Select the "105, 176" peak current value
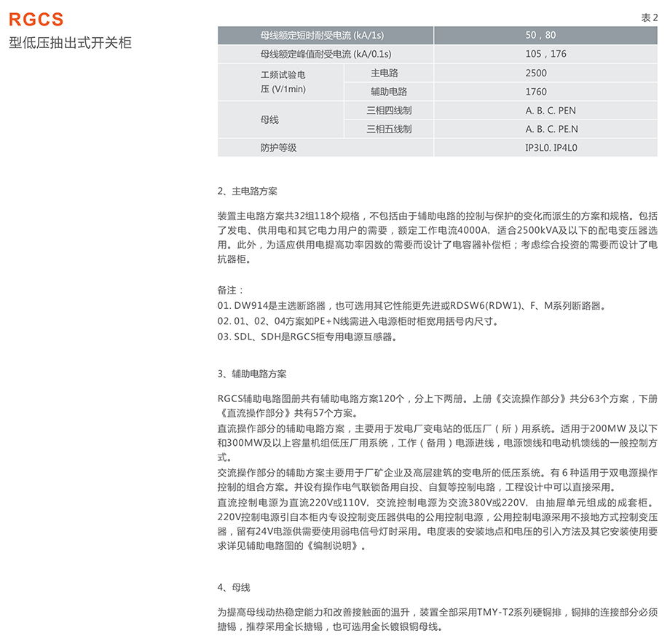This screenshot has height=644, width=670. pos(545,54)
